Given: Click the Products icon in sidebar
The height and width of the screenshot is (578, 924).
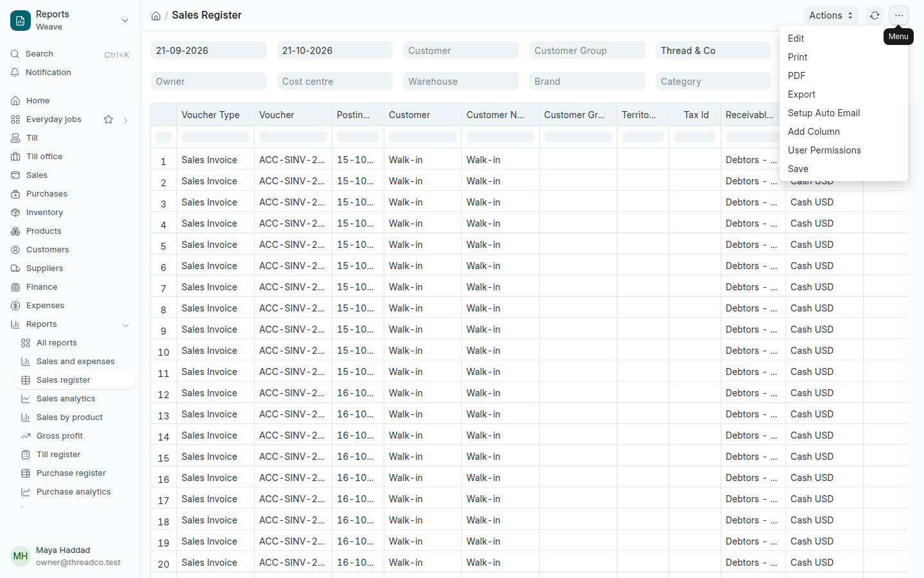Looking at the screenshot, I should pos(15,231).
